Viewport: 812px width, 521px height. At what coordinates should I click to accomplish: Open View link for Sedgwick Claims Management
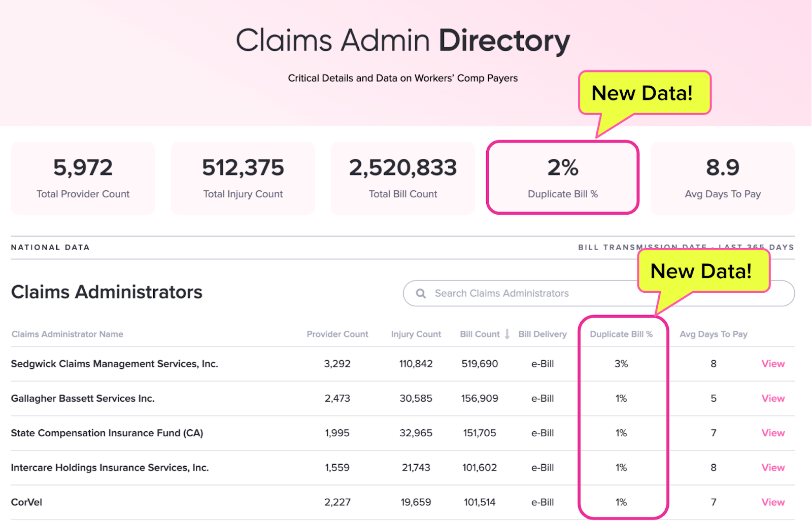coord(772,364)
